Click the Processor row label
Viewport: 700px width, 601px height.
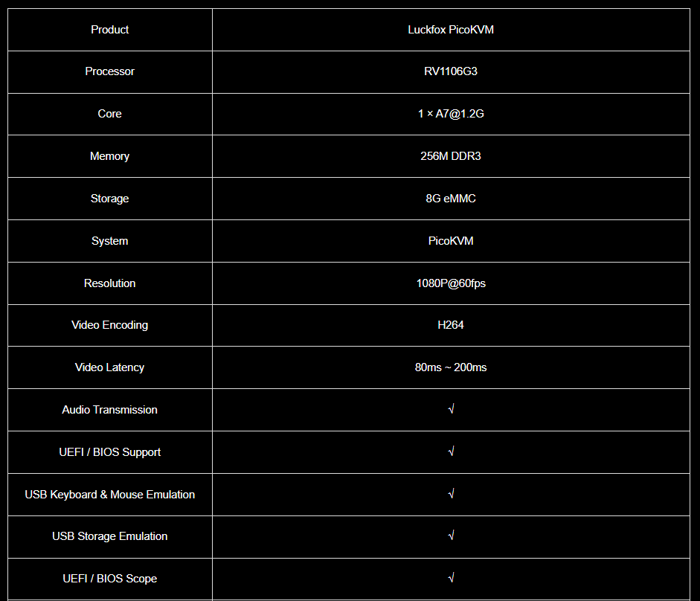click(x=109, y=71)
